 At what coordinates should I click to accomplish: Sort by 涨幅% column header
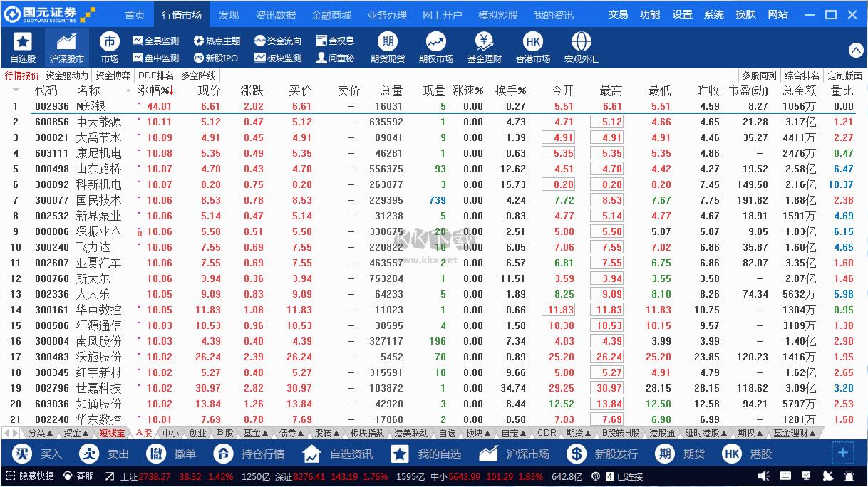tap(155, 91)
